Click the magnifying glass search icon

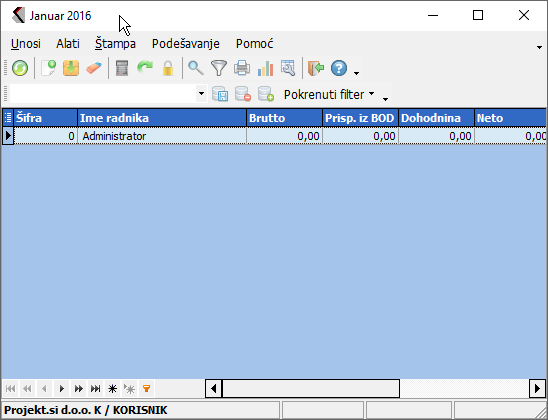196,68
